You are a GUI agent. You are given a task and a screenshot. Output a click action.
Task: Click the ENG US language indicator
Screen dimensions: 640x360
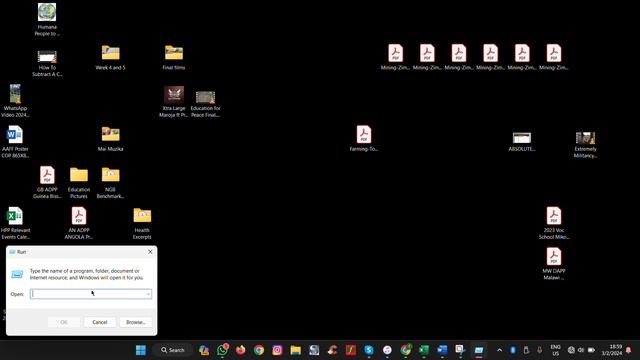(556, 350)
